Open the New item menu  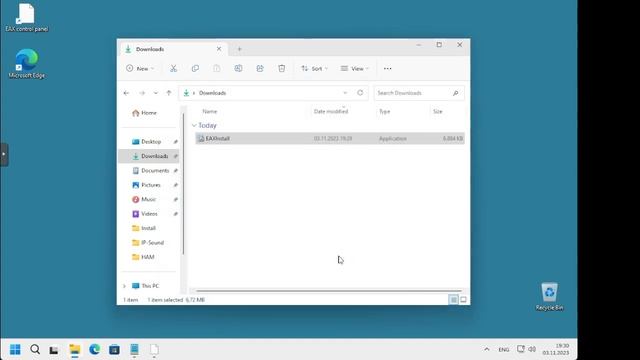(140, 69)
